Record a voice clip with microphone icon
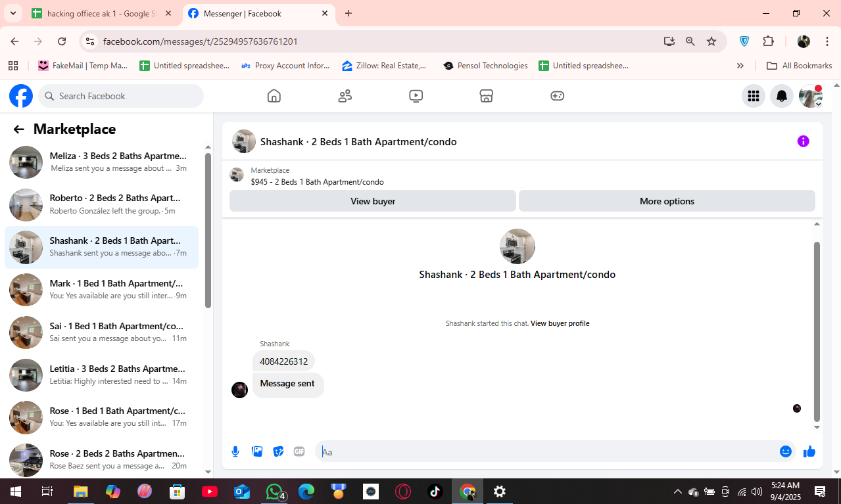 (x=235, y=451)
